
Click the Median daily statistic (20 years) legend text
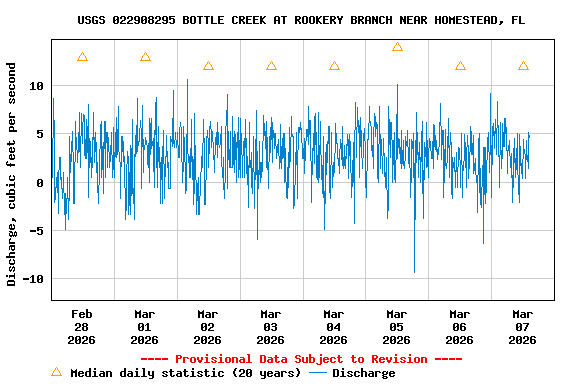click(186, 373)
